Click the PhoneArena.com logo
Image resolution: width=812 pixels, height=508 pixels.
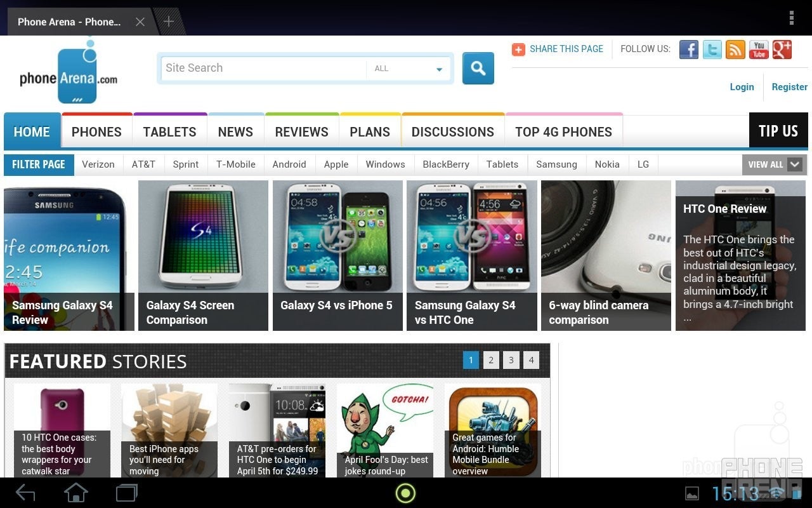(69, 72)
